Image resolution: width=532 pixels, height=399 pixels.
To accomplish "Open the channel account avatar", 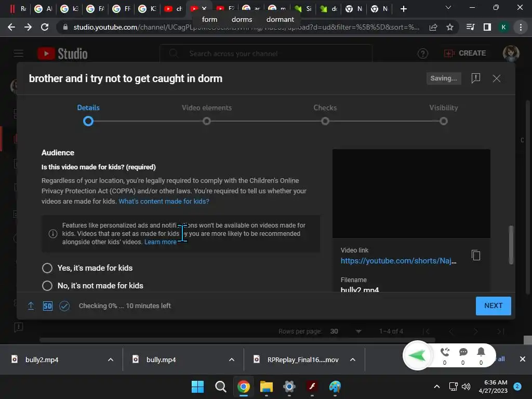I will click(x=511, y=54).
